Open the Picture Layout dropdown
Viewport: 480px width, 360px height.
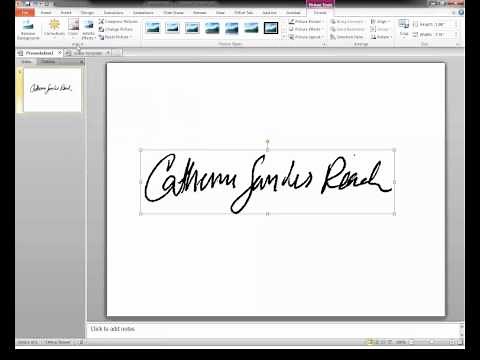306,37
